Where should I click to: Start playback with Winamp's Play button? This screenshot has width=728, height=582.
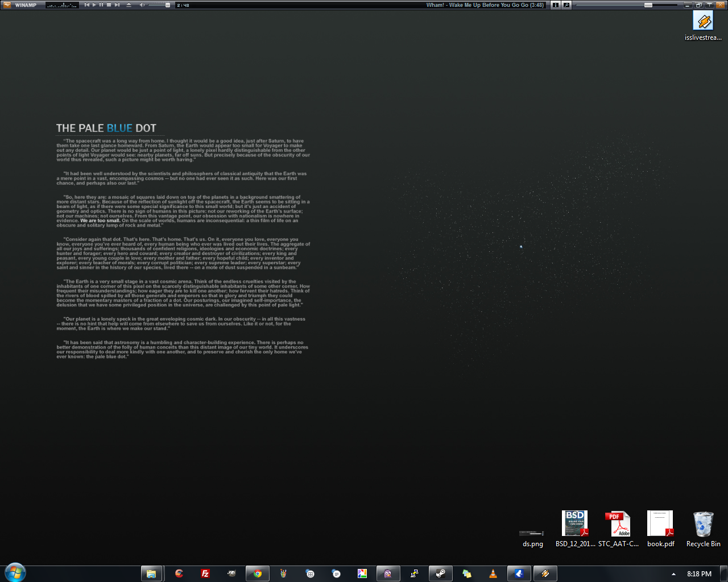pyautogui.click(x=94, y=5)
